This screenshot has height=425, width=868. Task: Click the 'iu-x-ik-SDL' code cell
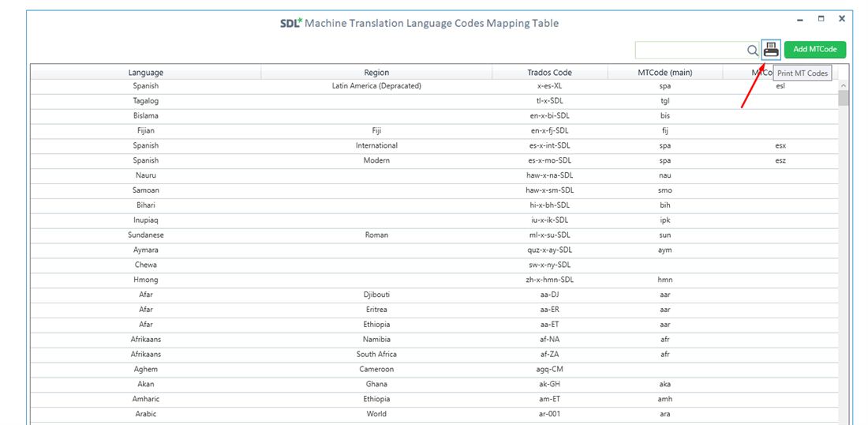point(550,220)
